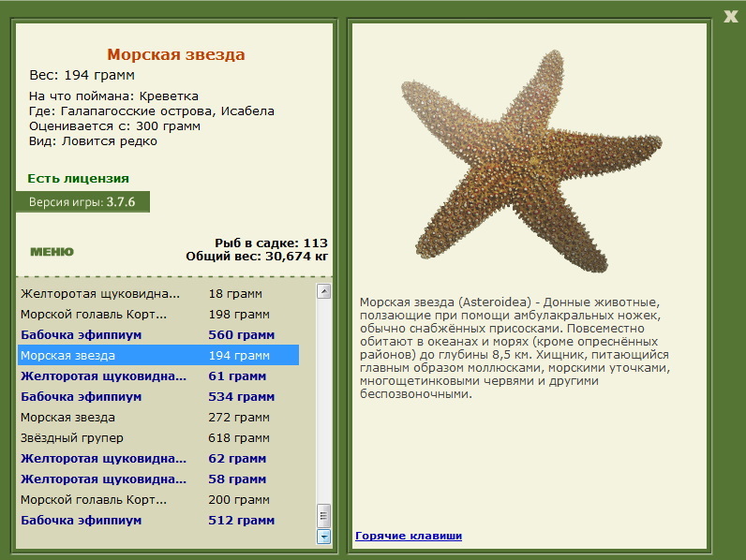Open the МЕНЮ button
The height and width of the screenshot is (560, 746).
[x=52, y=252]
